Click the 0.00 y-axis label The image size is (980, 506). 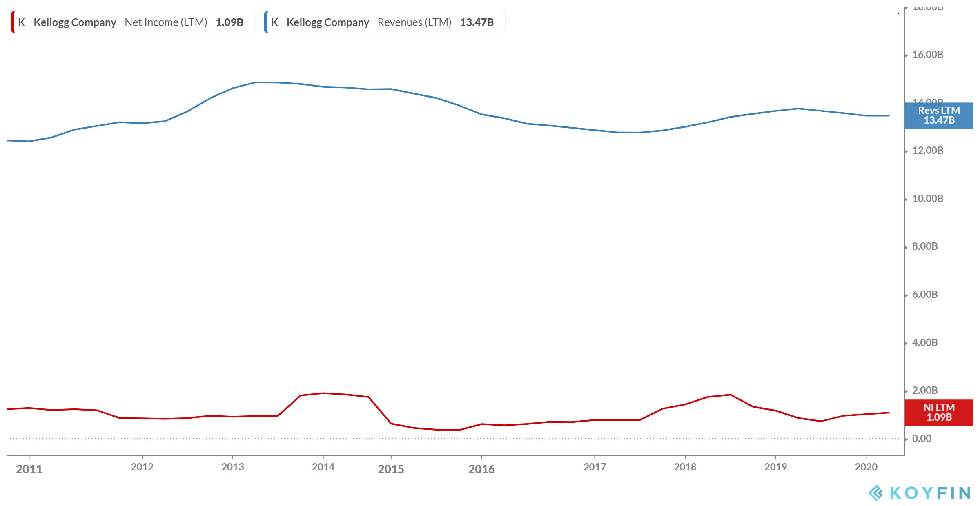pyautogui.click(x=922, y=439)
